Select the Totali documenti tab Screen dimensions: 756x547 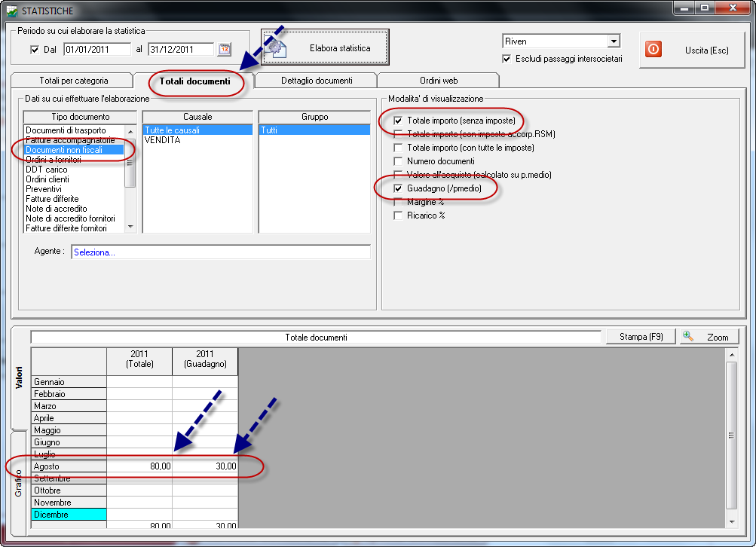pyautogui.click(x=194, y=81)
